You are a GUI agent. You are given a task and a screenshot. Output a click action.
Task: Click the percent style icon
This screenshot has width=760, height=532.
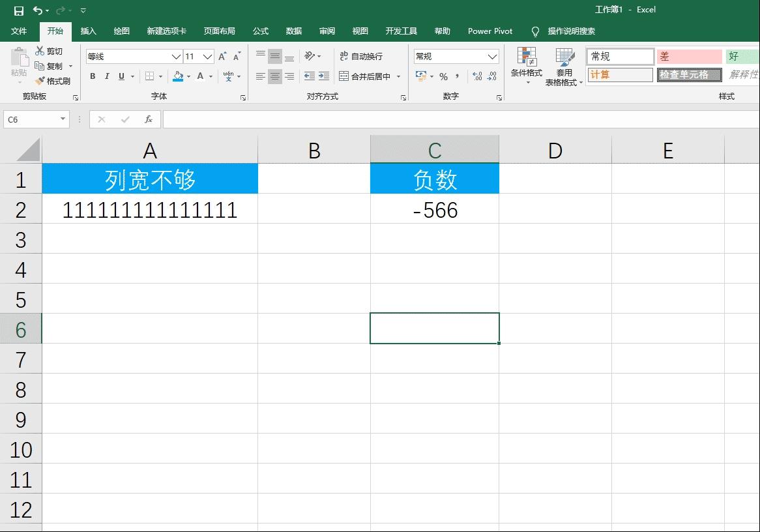tap(442, 76)
